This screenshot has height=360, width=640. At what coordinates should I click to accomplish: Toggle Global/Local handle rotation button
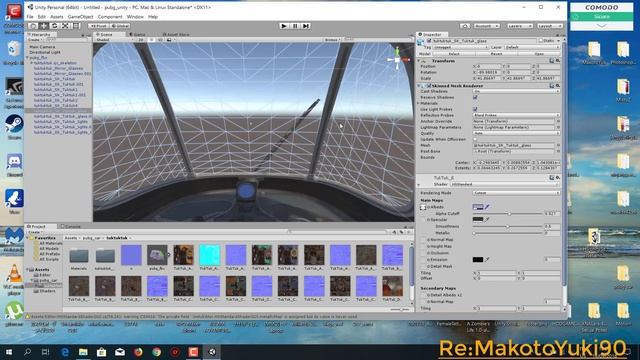[120, 26]
